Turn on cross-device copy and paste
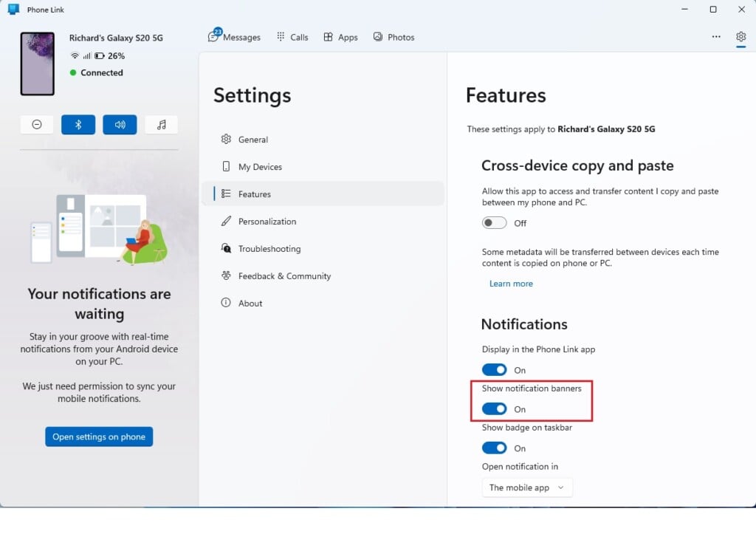Viewport: 756px width, 534px height. click(x=494, y=223)
